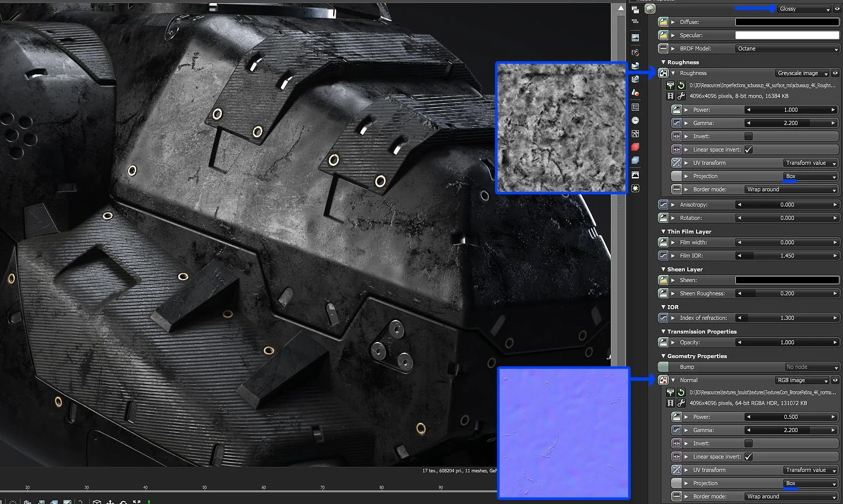843x504 pixels.
Task: Open the Glossy material type dropdown
Action: (805, 9)
